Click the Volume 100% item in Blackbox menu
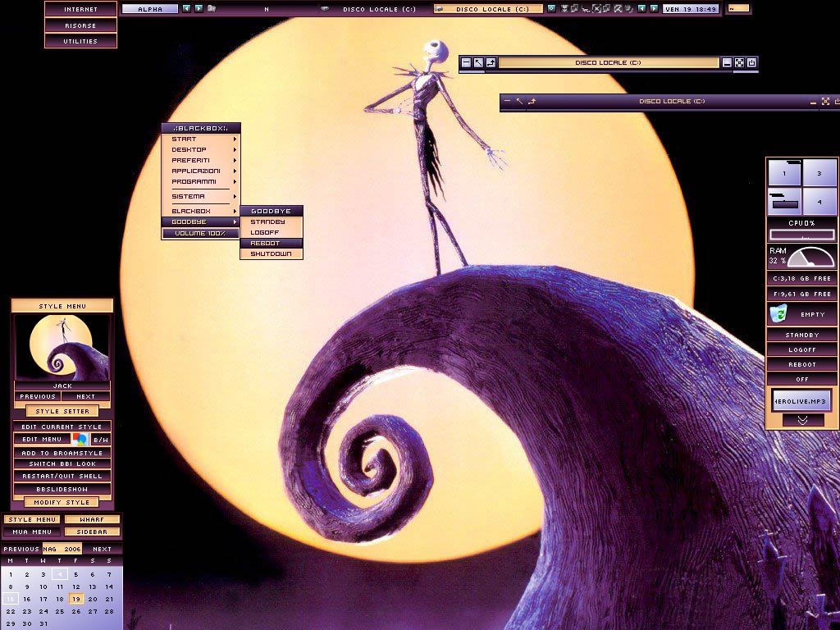Screen dimensions: 840x630 pos(201,234)
